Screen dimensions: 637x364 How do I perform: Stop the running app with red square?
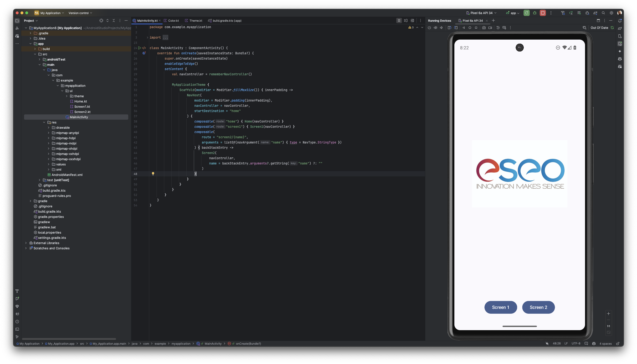point(543,13)
